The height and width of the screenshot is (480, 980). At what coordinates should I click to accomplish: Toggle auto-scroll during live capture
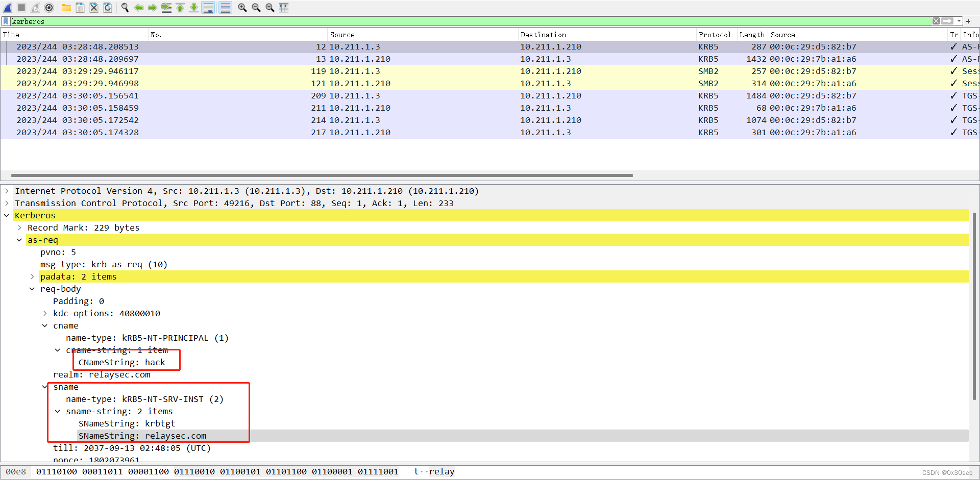pos(208,8)
